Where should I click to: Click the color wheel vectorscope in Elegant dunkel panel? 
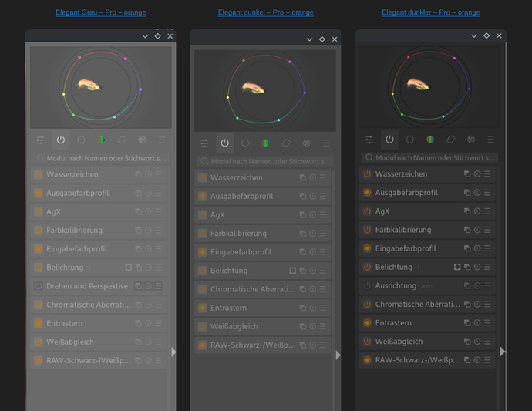click(x=265, y=86)
